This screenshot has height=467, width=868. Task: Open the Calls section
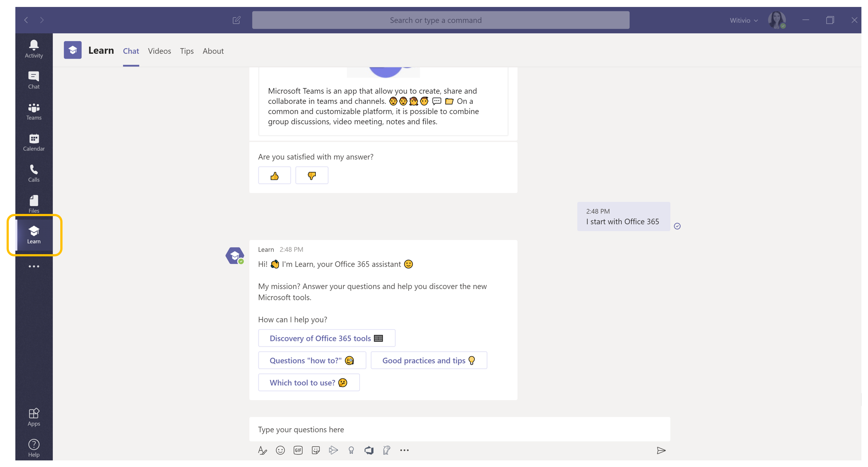(34, 173)
